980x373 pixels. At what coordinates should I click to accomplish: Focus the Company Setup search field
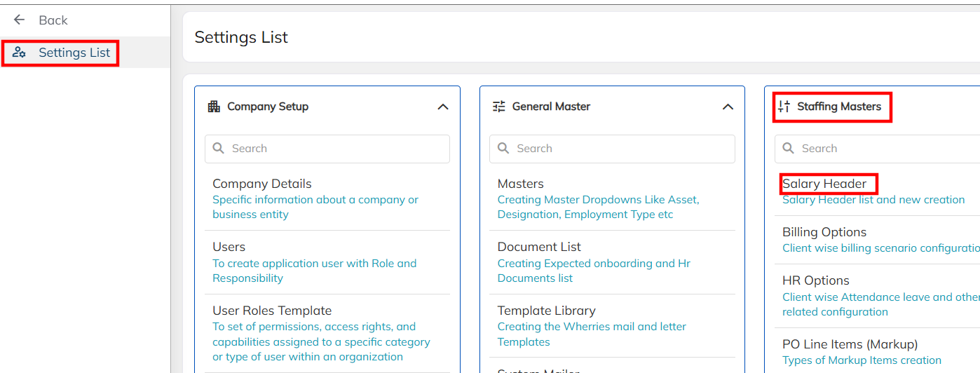point(336,149)
